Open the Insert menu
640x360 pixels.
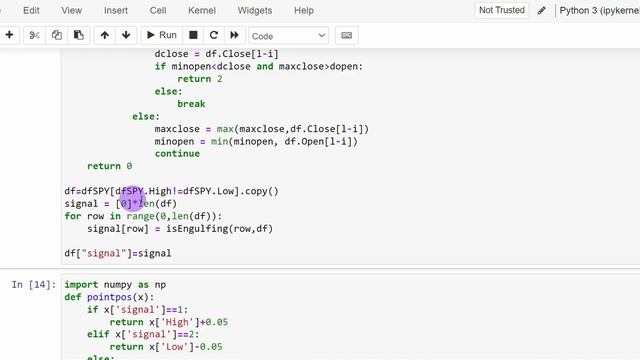click(x=116, y=10)
